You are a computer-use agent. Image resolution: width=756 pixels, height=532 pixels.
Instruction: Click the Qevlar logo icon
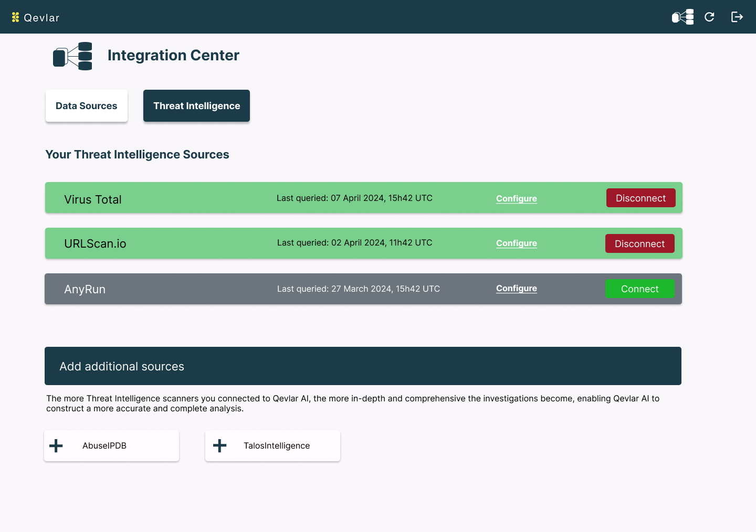point(15,17)
